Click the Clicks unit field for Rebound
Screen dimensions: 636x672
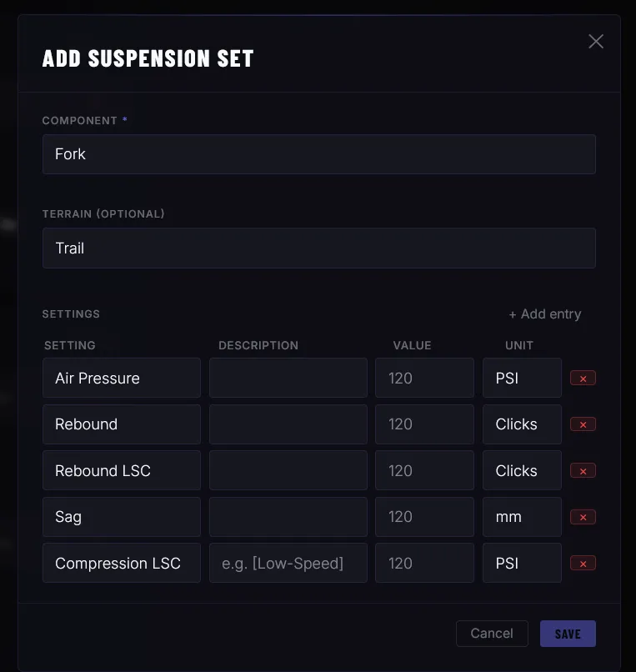522,424
